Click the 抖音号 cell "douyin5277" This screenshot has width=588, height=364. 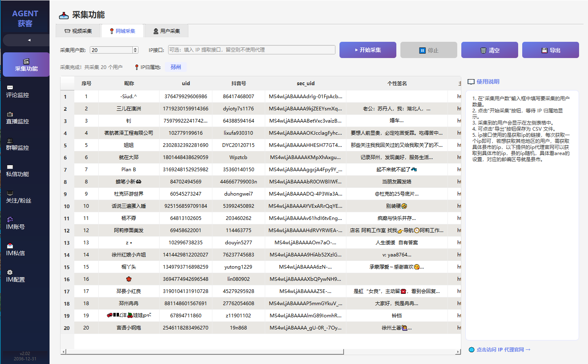pos(238,243)
